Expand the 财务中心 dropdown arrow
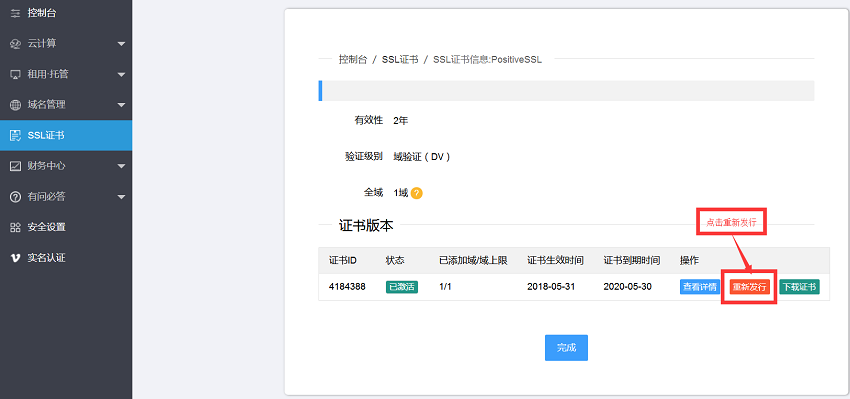The width and height of the screenshot is (850, 399). pos(121,166)
